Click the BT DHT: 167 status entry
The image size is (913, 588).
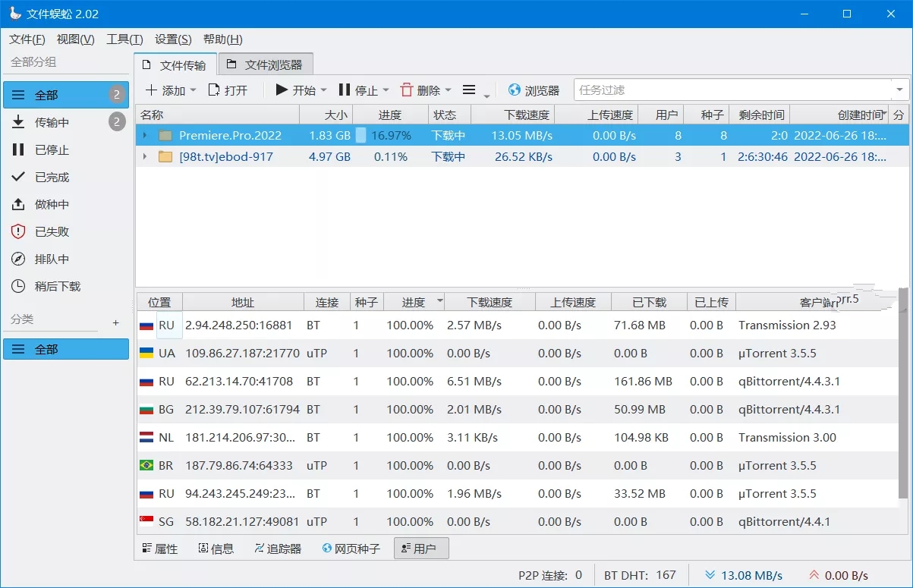pyautogui.click(x=640, y=575)
